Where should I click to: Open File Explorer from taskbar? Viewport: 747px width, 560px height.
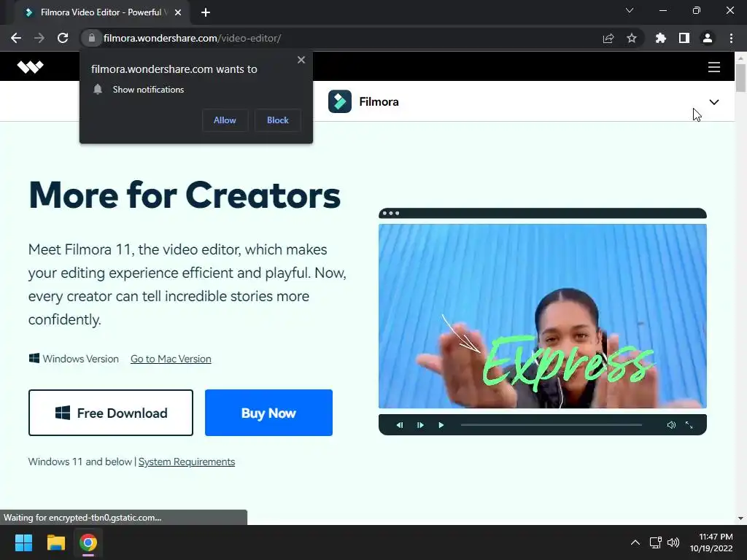click(55, 542)
